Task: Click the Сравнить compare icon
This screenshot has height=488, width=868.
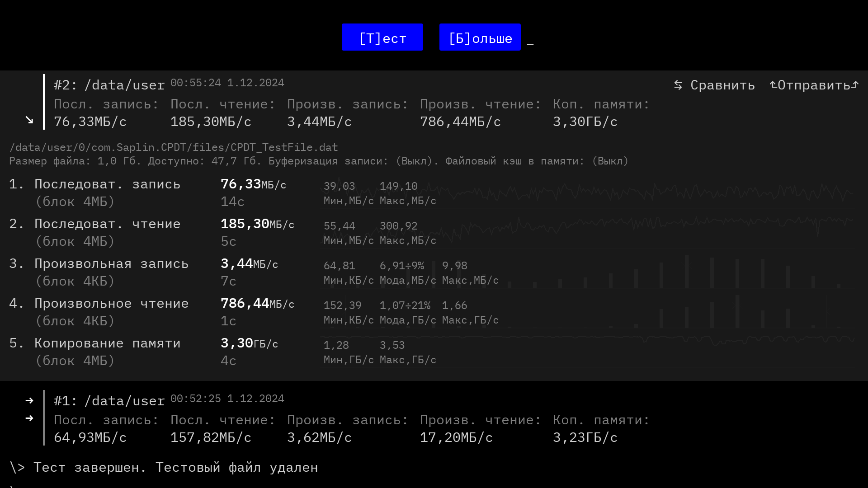Action: 678,85
